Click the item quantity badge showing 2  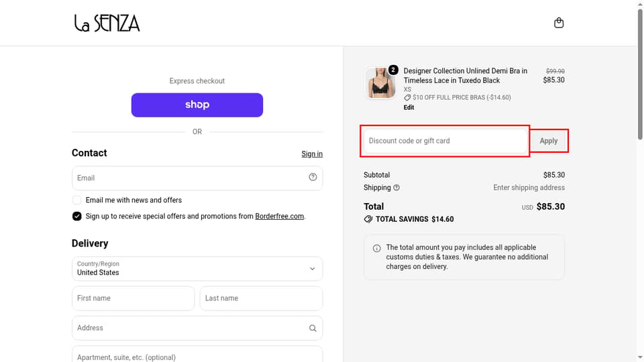393,70
